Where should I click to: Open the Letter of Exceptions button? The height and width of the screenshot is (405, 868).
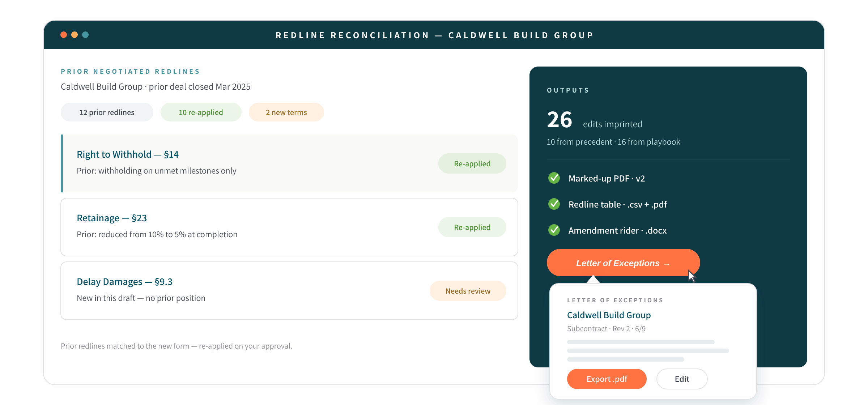click(623, 263)
